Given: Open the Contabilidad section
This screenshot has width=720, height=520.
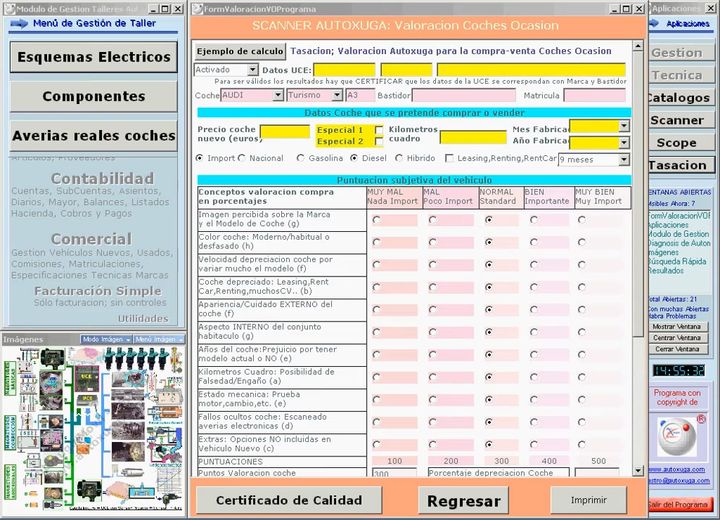Looking at the screenshot, I should tap(102, 178).
